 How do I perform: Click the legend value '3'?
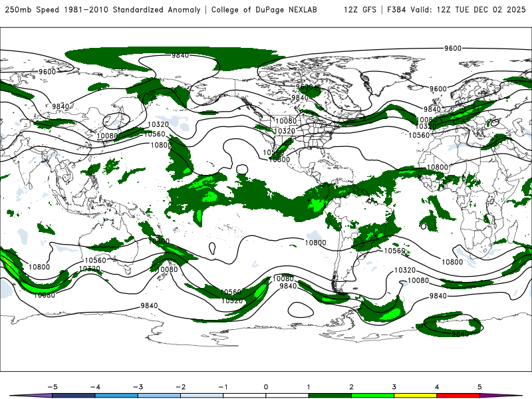pyautogui.click(x=394, y=387)
